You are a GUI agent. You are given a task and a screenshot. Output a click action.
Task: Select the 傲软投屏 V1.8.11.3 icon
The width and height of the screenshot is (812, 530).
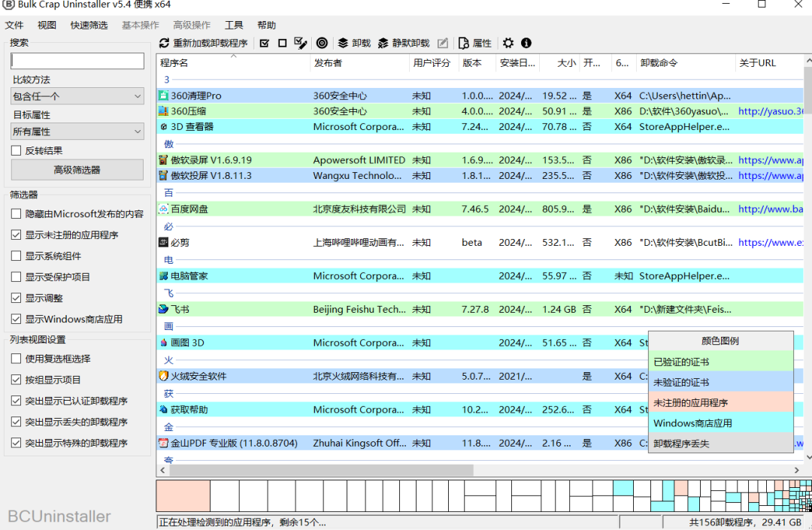(164, 175)
